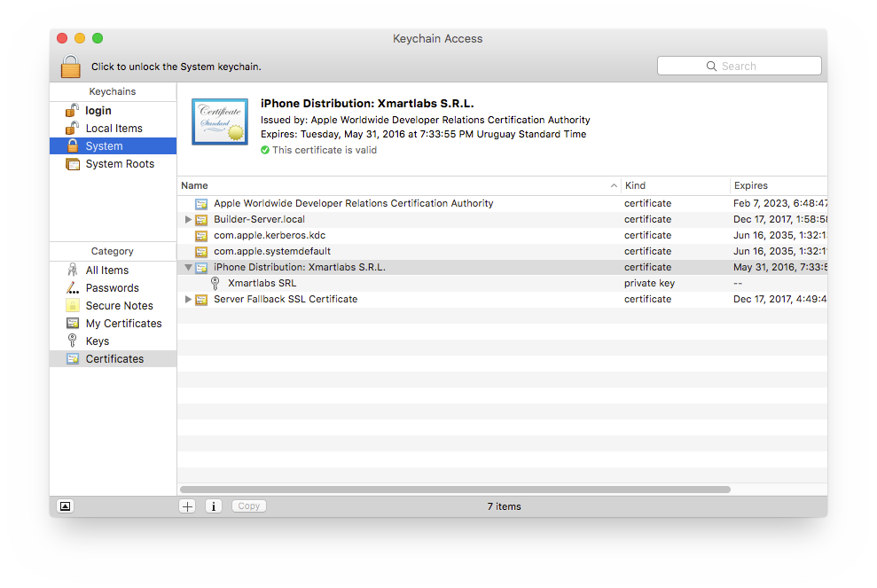Image resolution: width=877 pixels, height=588 pixels.
Task: Click the info button in bottom bar
Action: pos(214,506)
